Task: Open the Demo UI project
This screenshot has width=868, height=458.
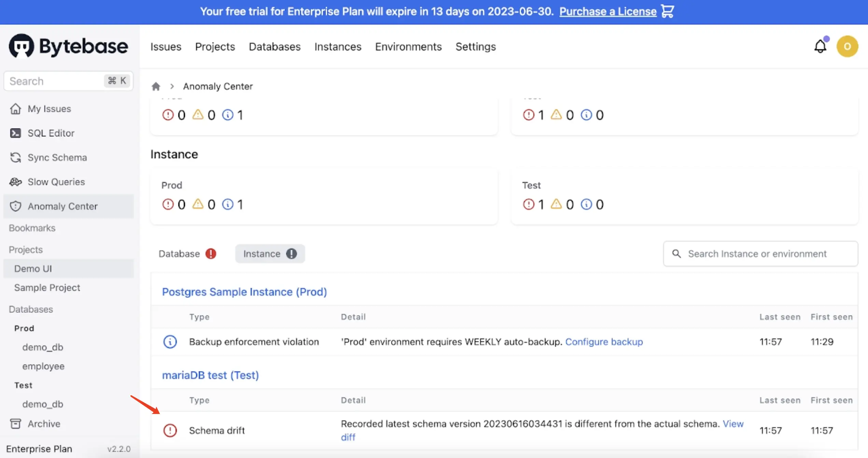Action: (x=68, y=269)
